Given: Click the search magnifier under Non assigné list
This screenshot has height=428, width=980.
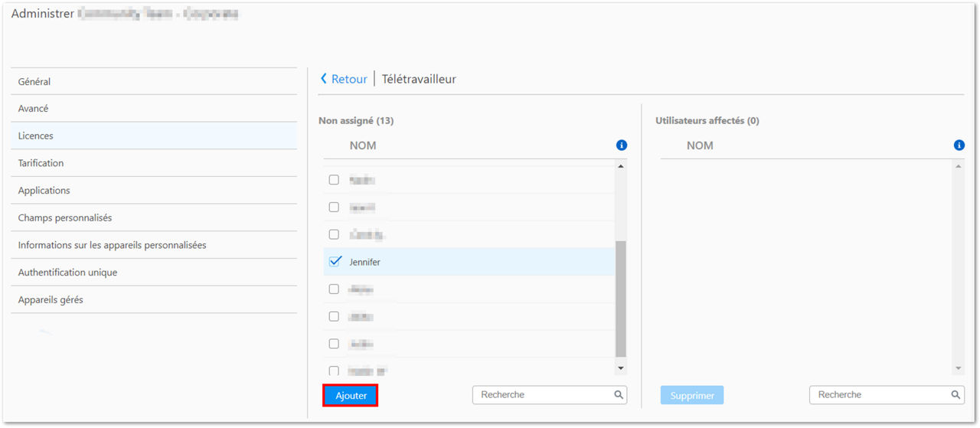Looking at the screenshot, I should coord(618,395).
